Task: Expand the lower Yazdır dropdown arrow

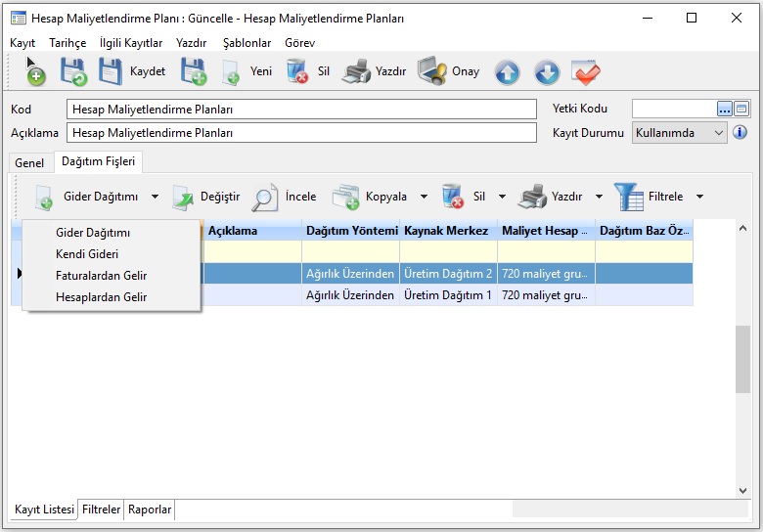Action: click(599, 197)
